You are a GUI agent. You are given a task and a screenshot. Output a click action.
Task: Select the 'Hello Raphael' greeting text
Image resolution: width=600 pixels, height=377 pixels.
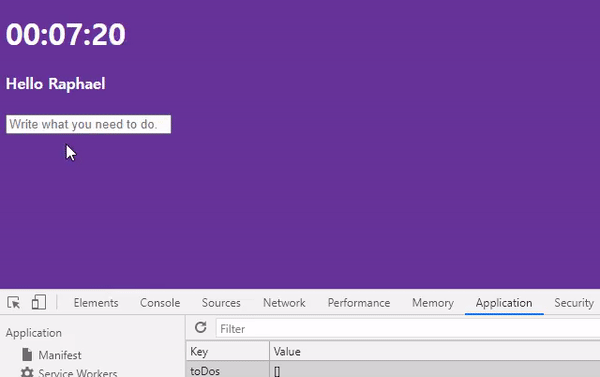(55, 84)
